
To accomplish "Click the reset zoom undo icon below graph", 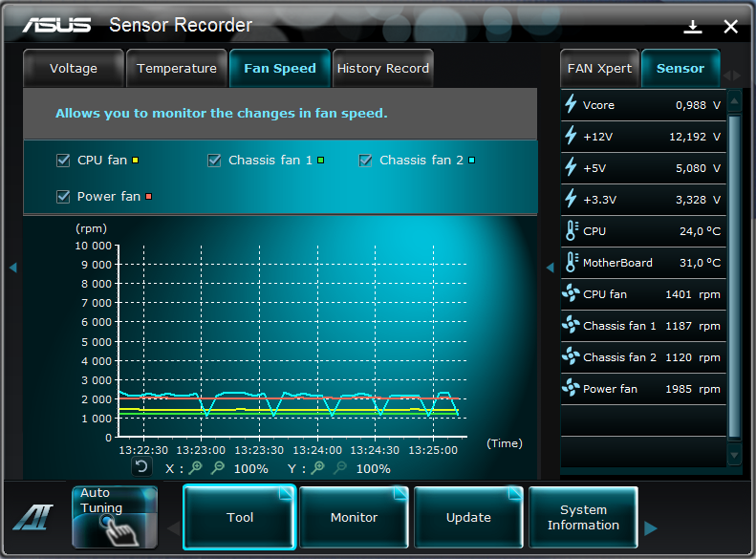I will pos(141,466).
